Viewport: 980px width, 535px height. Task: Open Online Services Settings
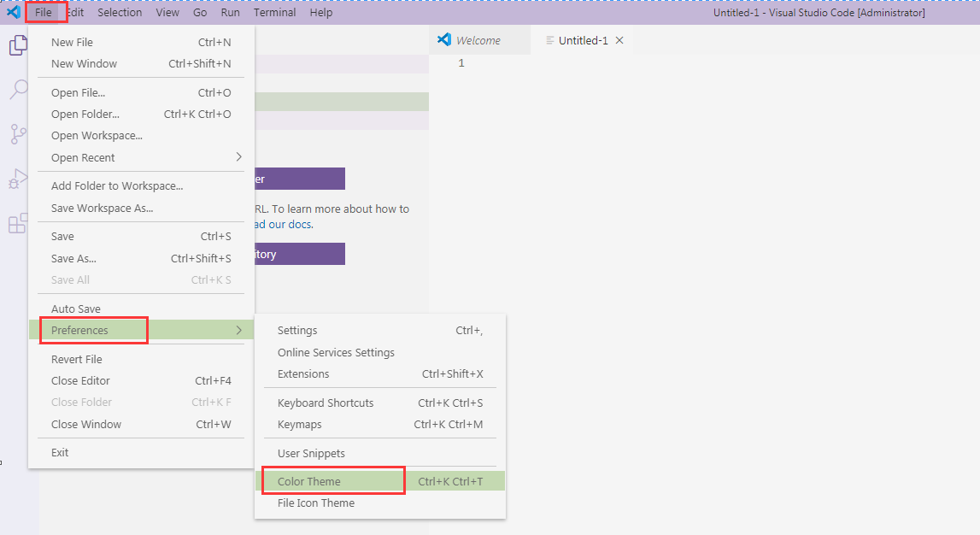380,352
